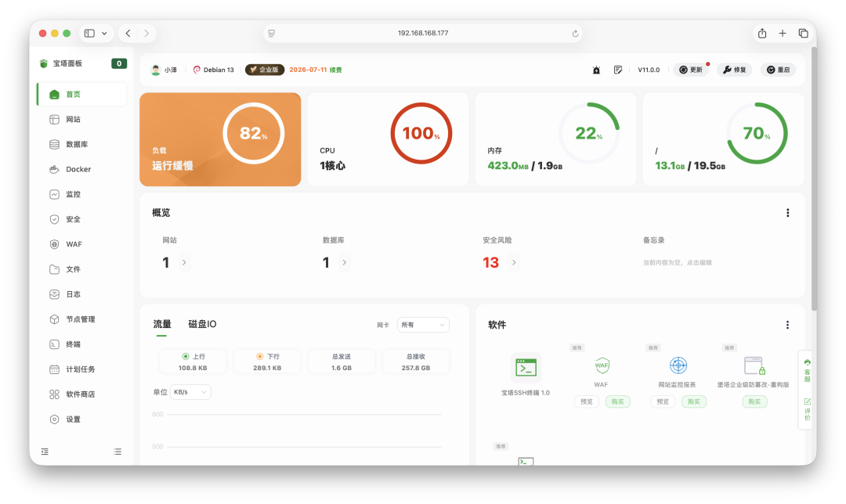Click the memory usage ring gauge
The image size is (846, 504).
[591, 133]
